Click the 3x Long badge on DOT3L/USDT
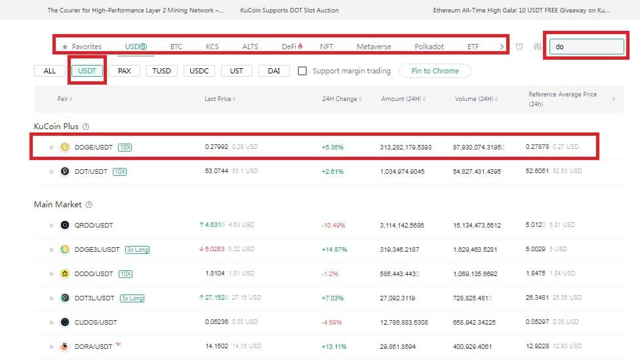 (x=132, y=298)
